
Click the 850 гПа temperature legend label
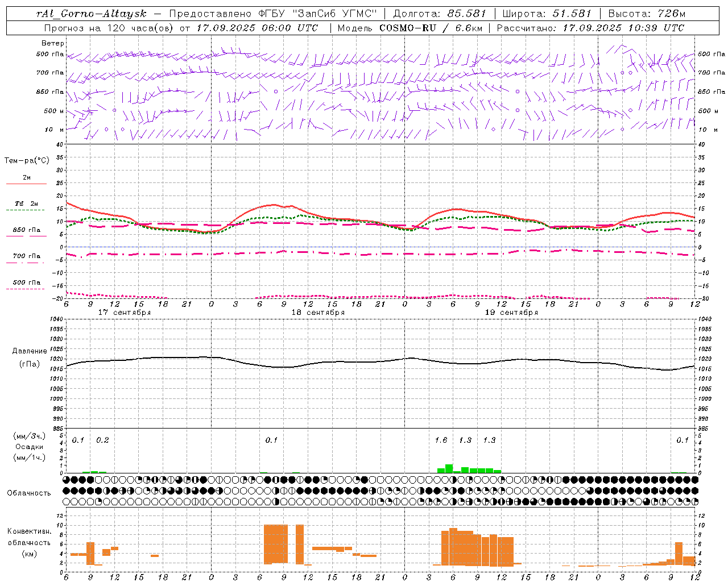point(27,230)
